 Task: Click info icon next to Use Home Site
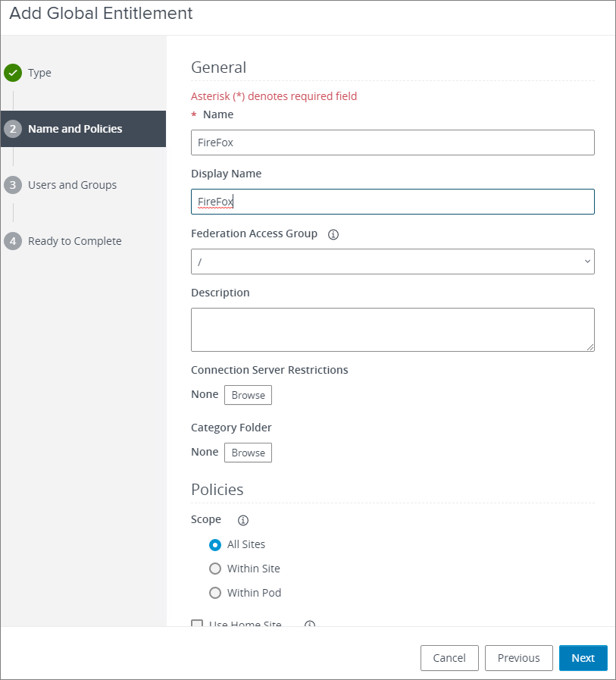309,625
